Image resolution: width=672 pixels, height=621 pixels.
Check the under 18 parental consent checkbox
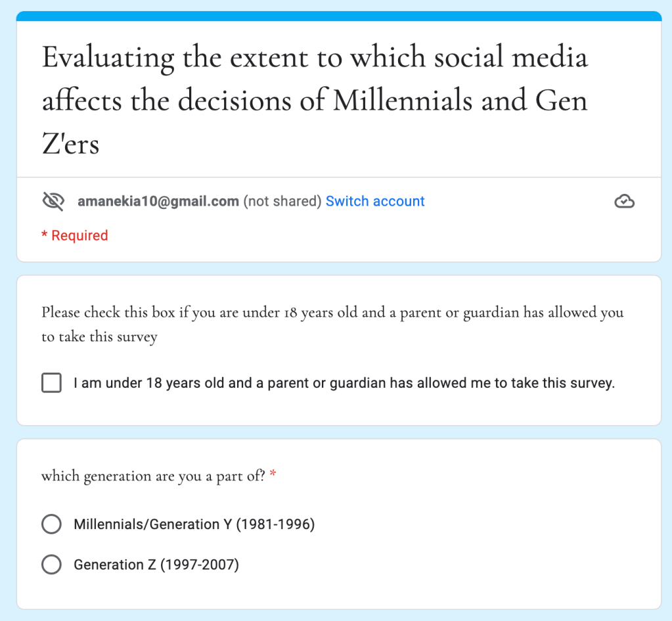coord(51,383)
